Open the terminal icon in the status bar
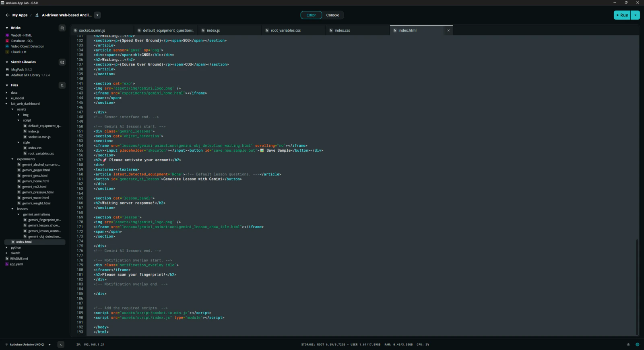 (61, 344)
